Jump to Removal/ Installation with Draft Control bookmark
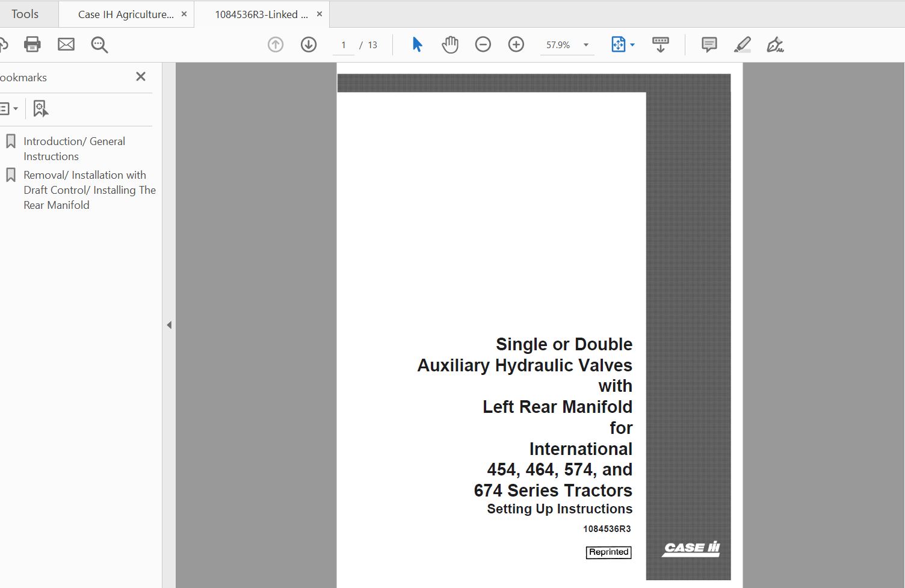 90,190
